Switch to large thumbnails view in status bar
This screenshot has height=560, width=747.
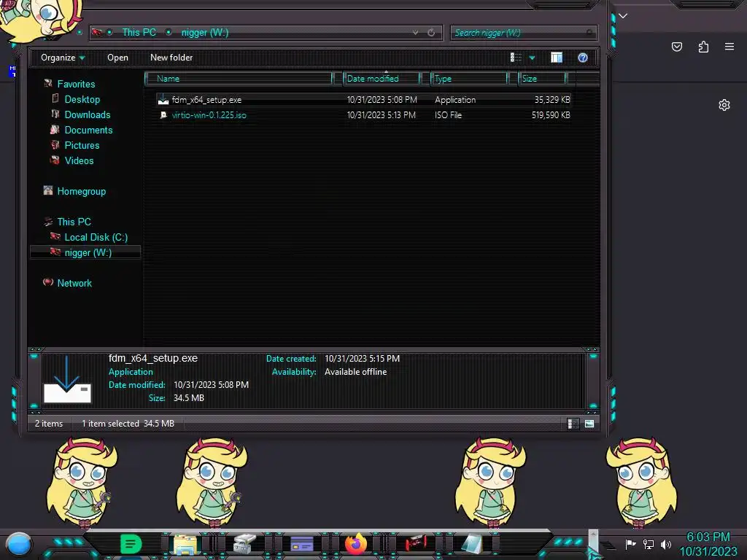point(589,424)
